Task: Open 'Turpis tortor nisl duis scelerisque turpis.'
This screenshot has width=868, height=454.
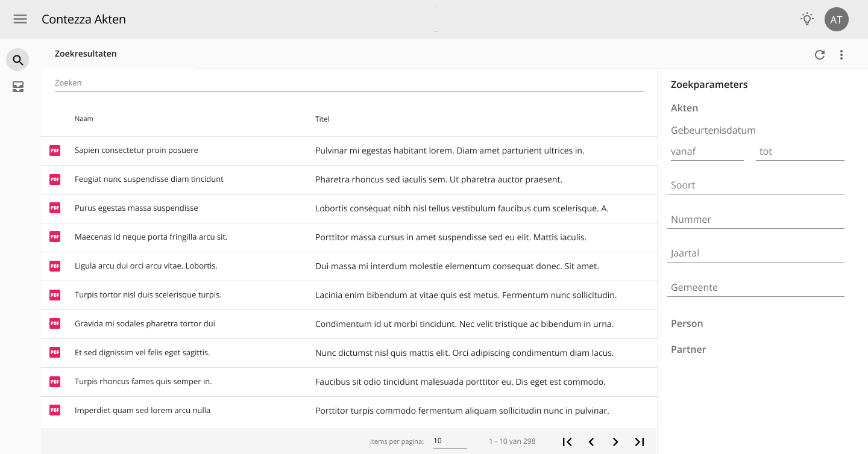Action: [x=148, y=294]
